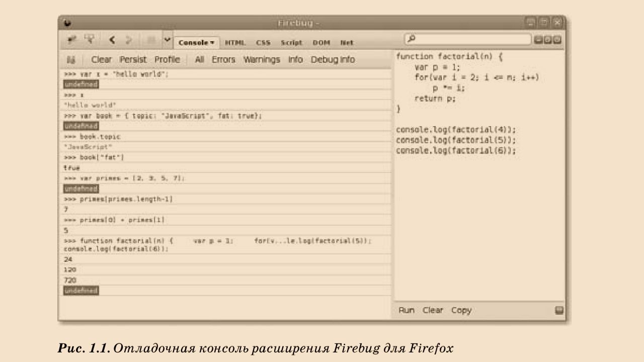Maximize the Firebug window
The height and width of the screenshot is (362, 644).
544,23
